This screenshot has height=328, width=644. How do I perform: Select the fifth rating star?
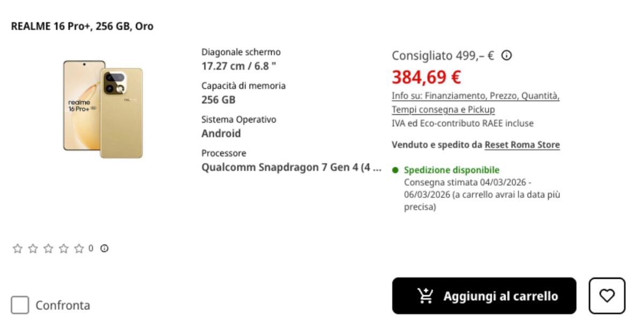[x=79, y=248]
